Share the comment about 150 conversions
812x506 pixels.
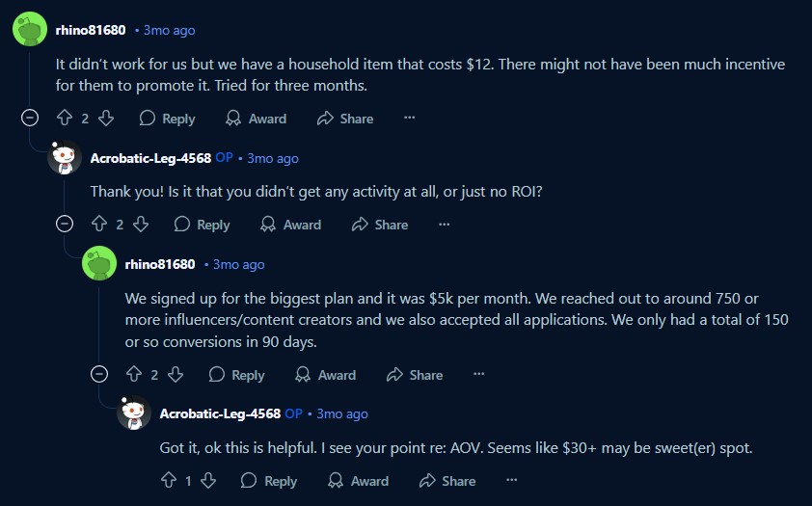coord(415,375)
